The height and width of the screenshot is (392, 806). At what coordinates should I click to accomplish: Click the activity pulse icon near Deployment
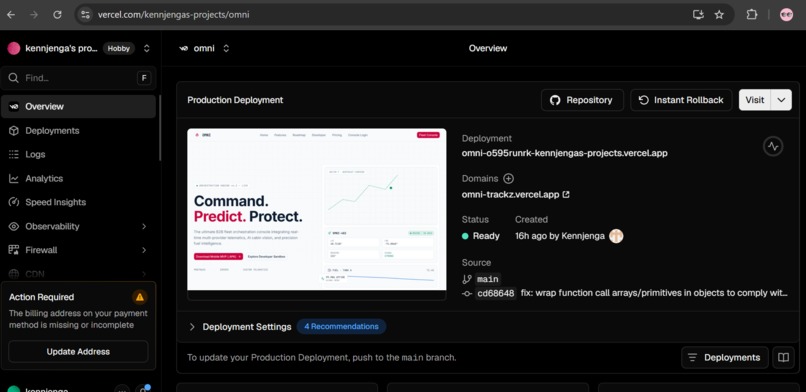pyautogui.click(x=773, y=146)
